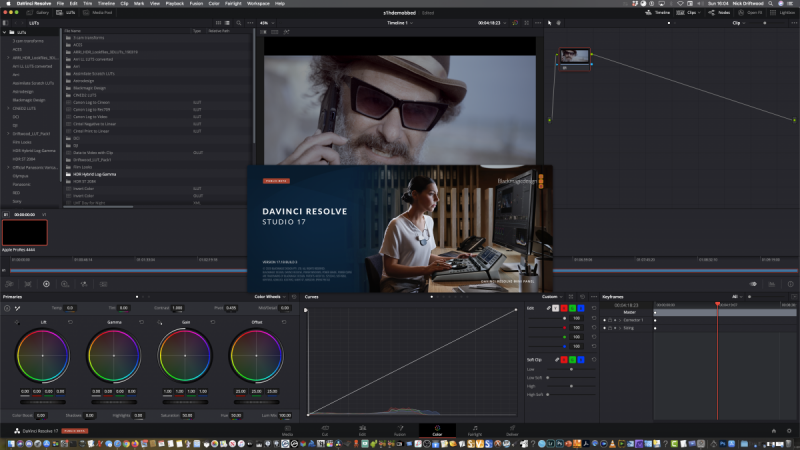Click the project settings gear icon
The image size is (800, 450).
point(790,430)
